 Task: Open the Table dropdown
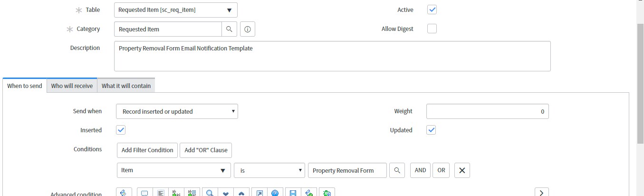click(x=176, y=10)
